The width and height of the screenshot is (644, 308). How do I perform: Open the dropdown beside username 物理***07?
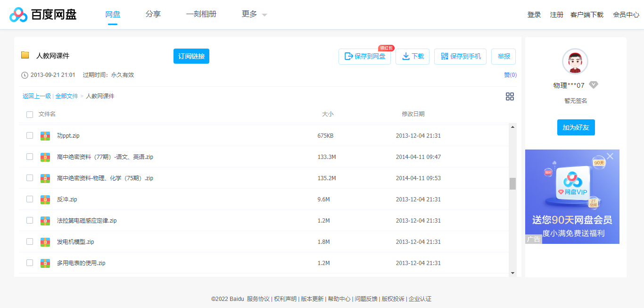pos(594,85)
